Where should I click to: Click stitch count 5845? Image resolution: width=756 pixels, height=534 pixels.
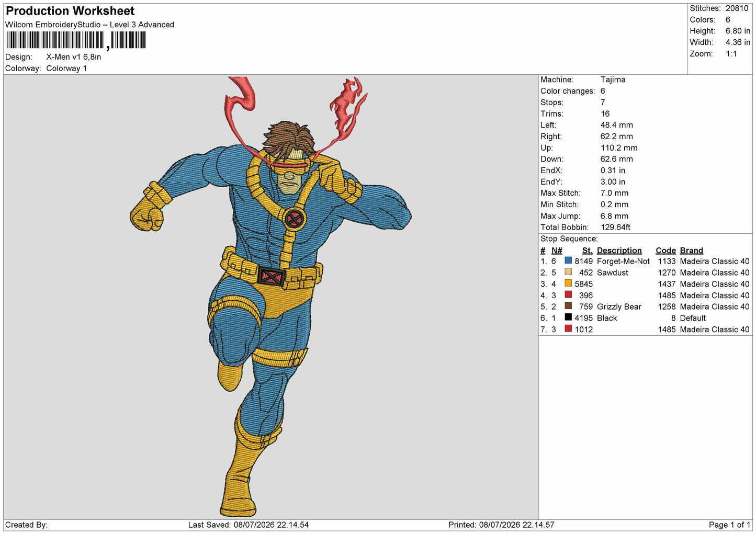583,285
